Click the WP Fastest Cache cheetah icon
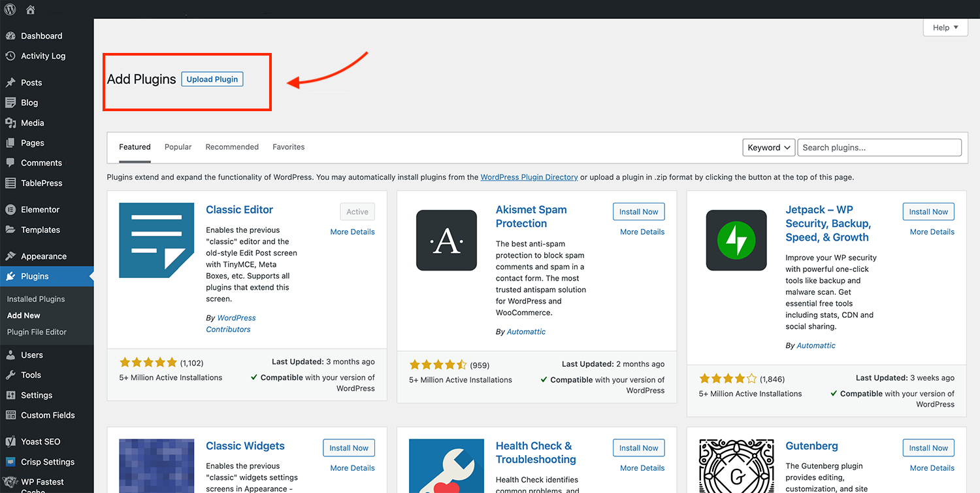Viewport: 980px width, 493px height. pyautogui.click(x=10, y=483)
